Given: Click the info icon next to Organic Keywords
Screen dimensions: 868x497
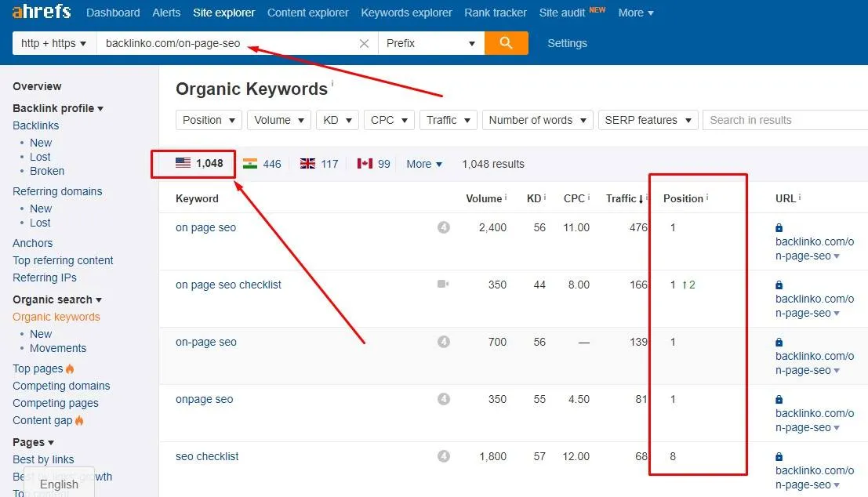Looking at the screenshot, I should 332,83.
